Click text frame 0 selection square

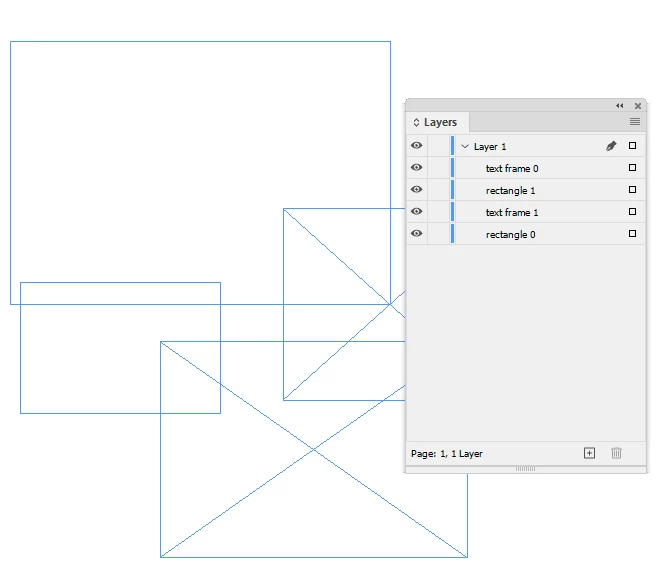coord(633,168)
